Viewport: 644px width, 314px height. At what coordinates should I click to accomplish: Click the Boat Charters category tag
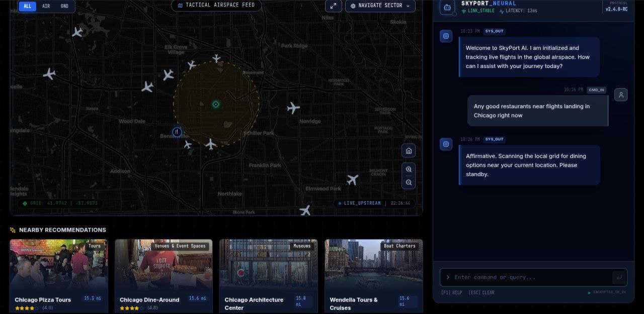click(399, 246)
